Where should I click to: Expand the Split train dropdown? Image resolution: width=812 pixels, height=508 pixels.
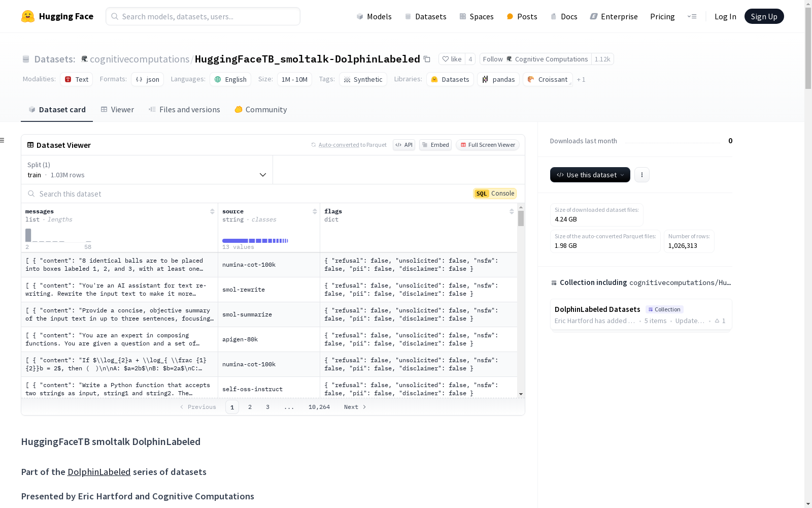coord(147,170)
